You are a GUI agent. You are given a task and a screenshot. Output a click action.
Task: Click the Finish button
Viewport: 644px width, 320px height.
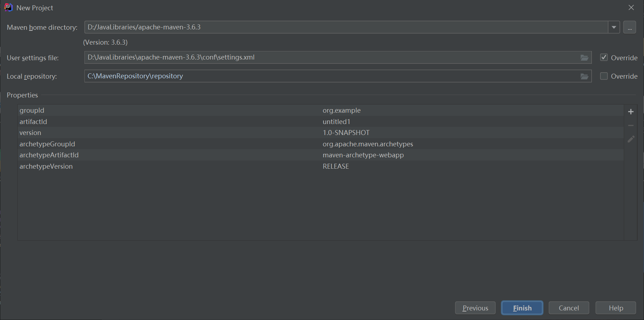(522, 308)
